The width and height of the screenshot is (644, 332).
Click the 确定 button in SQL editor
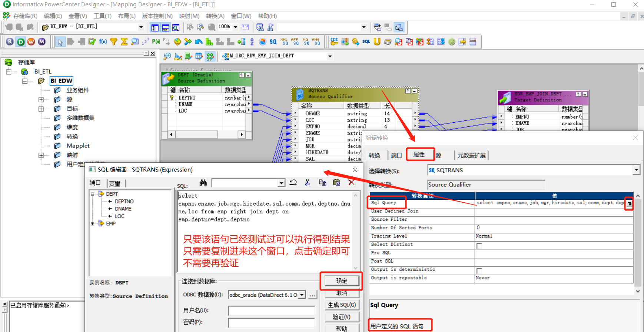[x=342, y=281]
